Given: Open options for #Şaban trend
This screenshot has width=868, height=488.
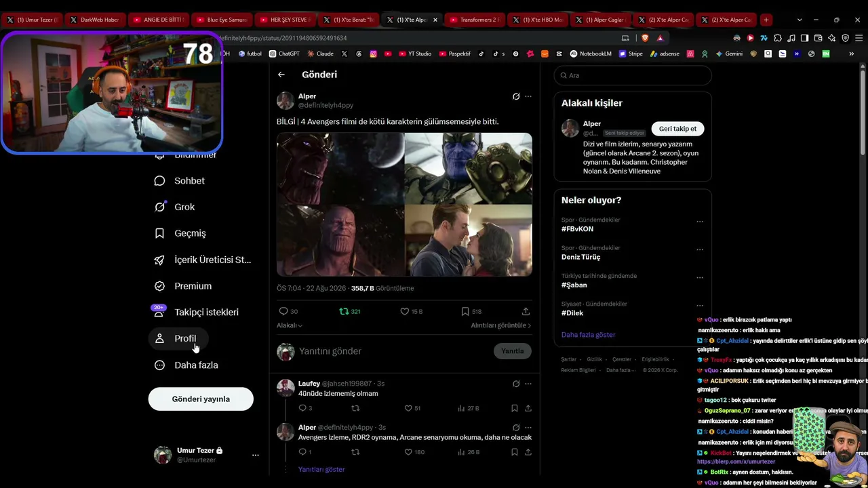Looking at the screenshot, I should (700, 277).
